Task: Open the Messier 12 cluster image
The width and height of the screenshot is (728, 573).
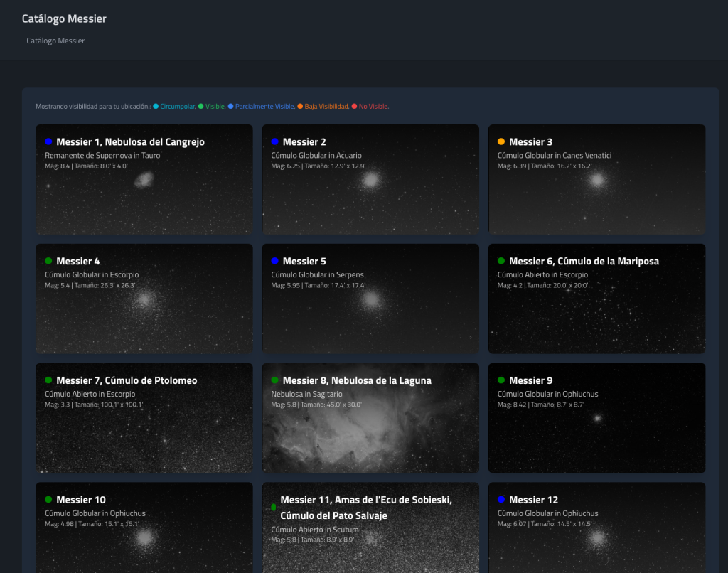Action: (597, 528)
